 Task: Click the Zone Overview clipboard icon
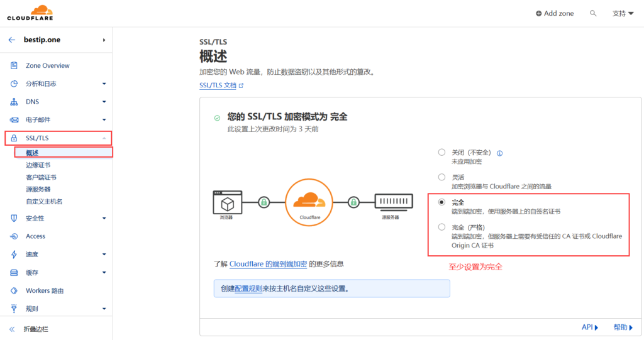click(x=14, y=65)
